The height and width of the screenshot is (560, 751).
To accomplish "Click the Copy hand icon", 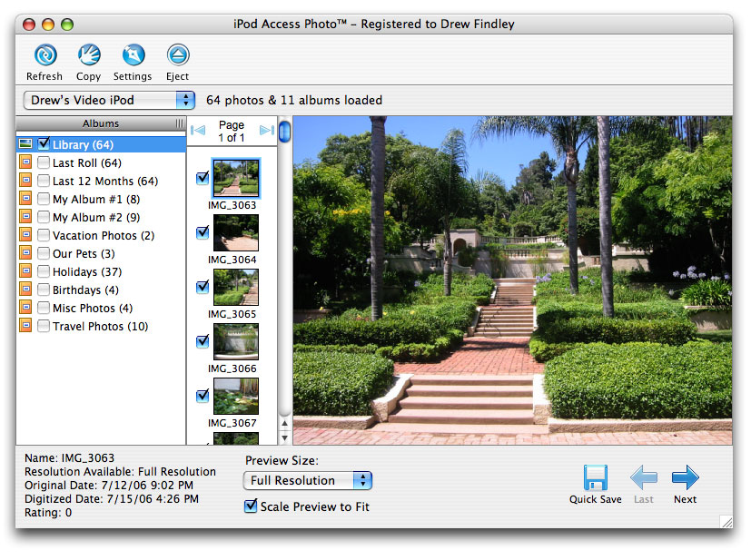I will (x=89, y=55).
